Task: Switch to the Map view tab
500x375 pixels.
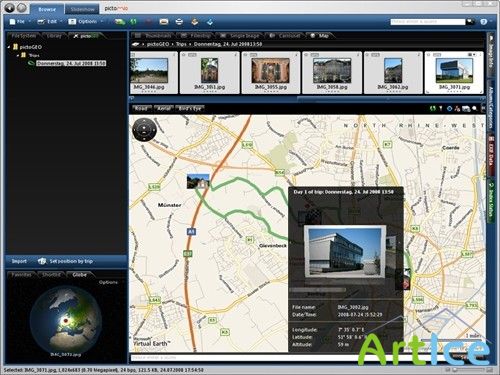Action: coord(319,36)
